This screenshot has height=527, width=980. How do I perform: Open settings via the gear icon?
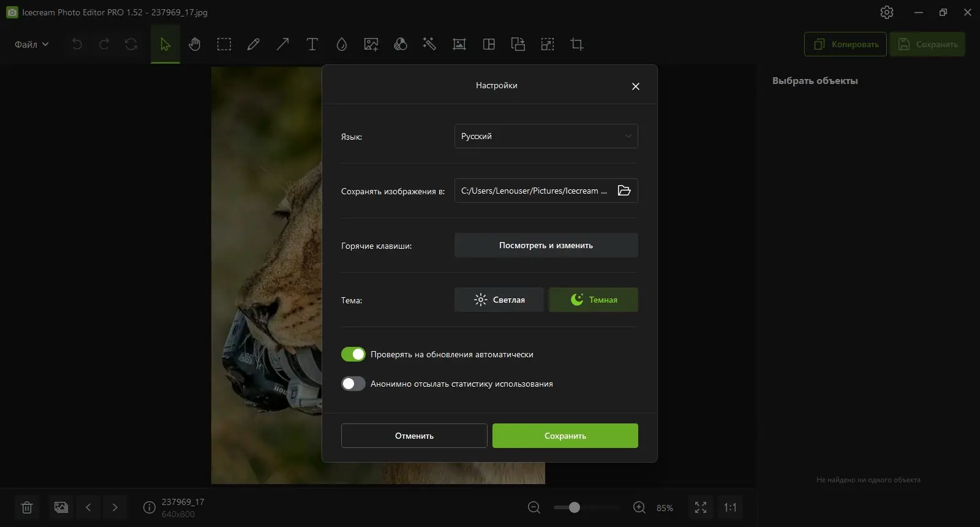[x=887, y=12]
